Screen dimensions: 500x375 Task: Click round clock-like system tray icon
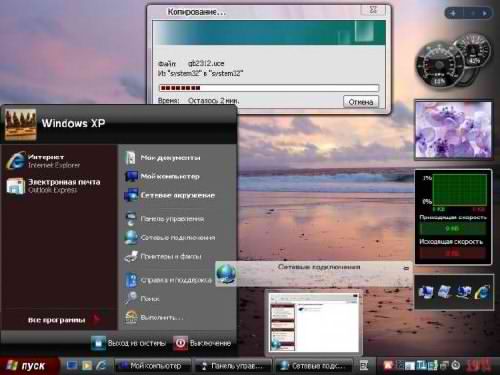456,366
